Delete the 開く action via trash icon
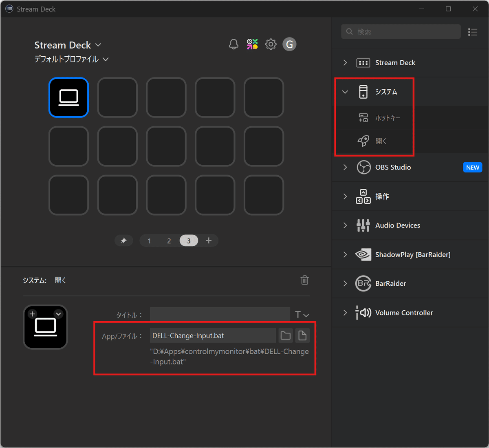The width and height of the screenshot is (489, 448). tap(304, 280)
